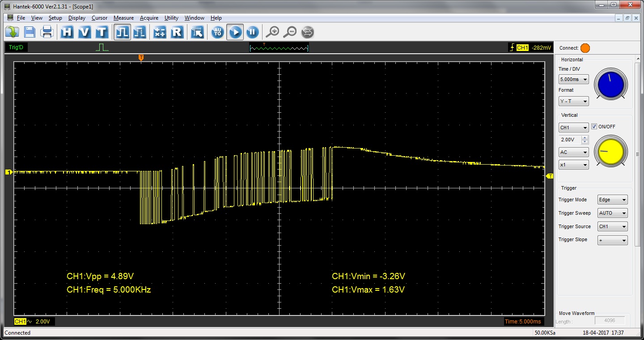Pause acquisition with the pause button
The height and width of the screenshot is (340, 644).
252,32
